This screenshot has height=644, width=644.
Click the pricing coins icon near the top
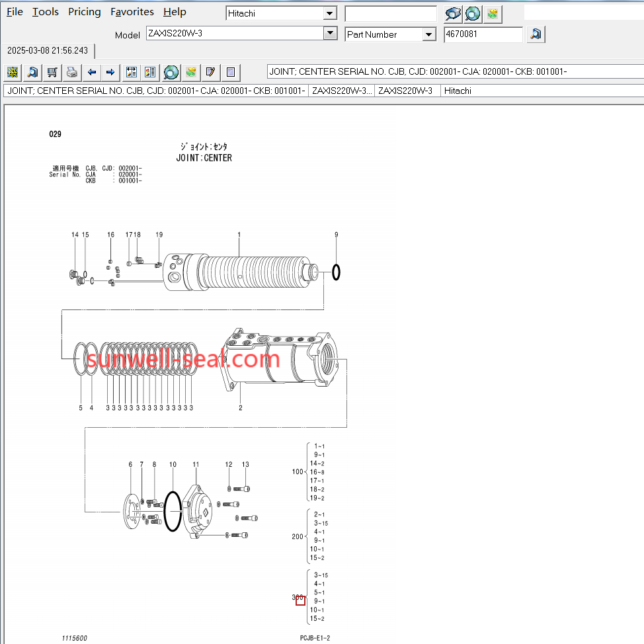pos(492,14)
